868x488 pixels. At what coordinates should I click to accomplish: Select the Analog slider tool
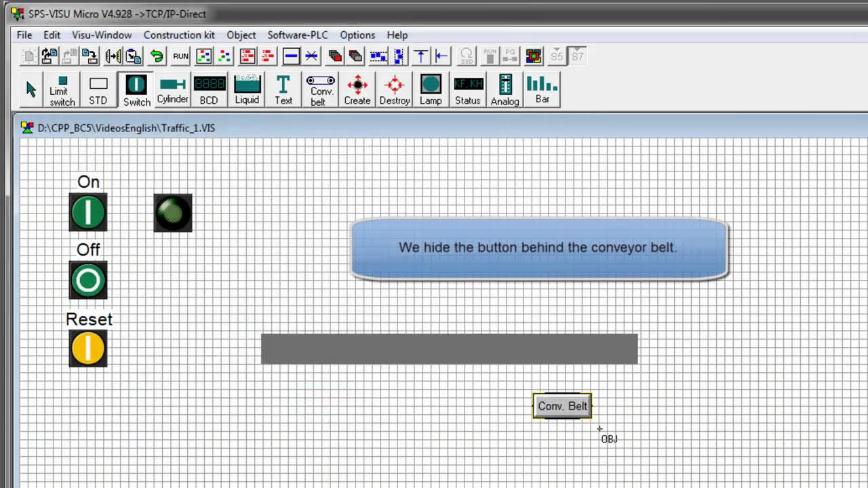pyautogui.click(x=505, y=90)
